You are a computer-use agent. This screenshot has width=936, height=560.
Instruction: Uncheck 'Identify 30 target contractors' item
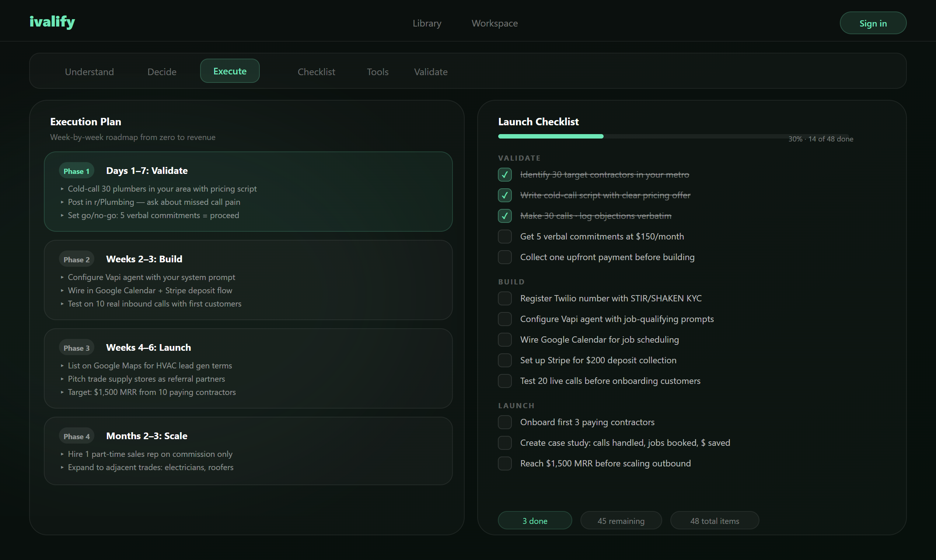point(504,175)
